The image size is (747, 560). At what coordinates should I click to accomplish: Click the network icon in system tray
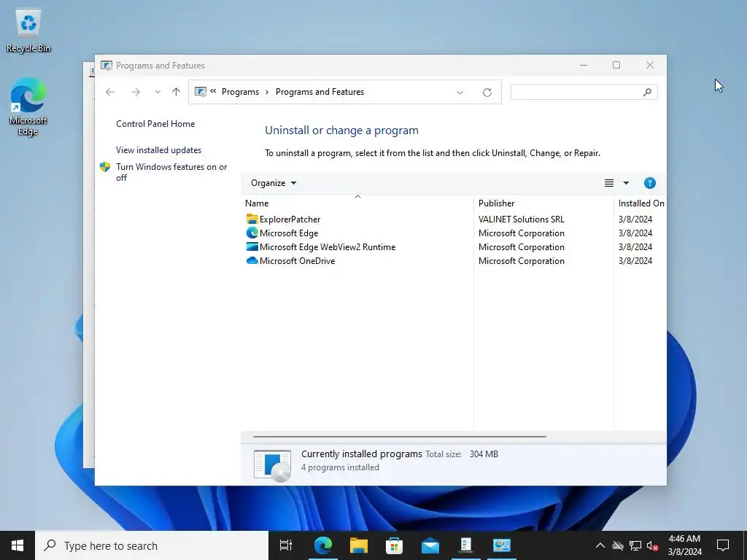tap(635, 545)
